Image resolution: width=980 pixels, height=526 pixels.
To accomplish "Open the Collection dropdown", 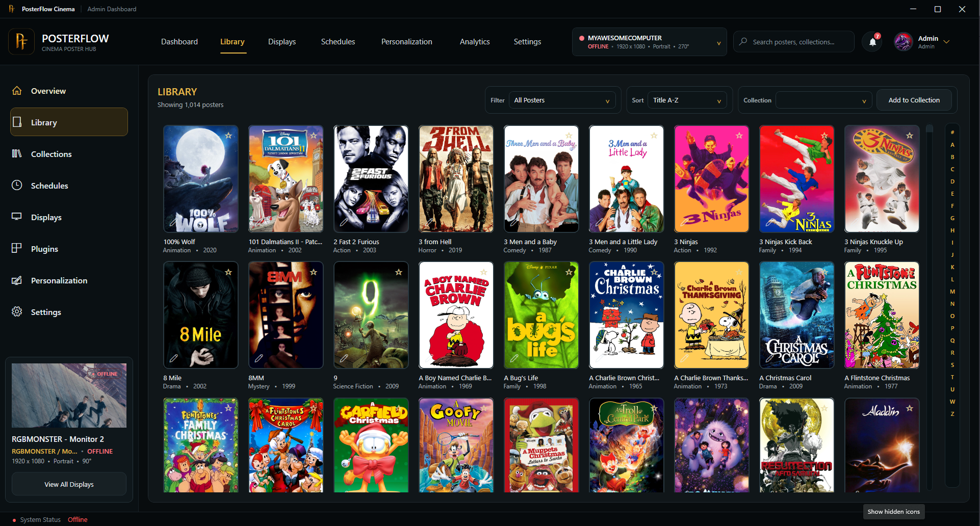I will click(x=823, y=100).
